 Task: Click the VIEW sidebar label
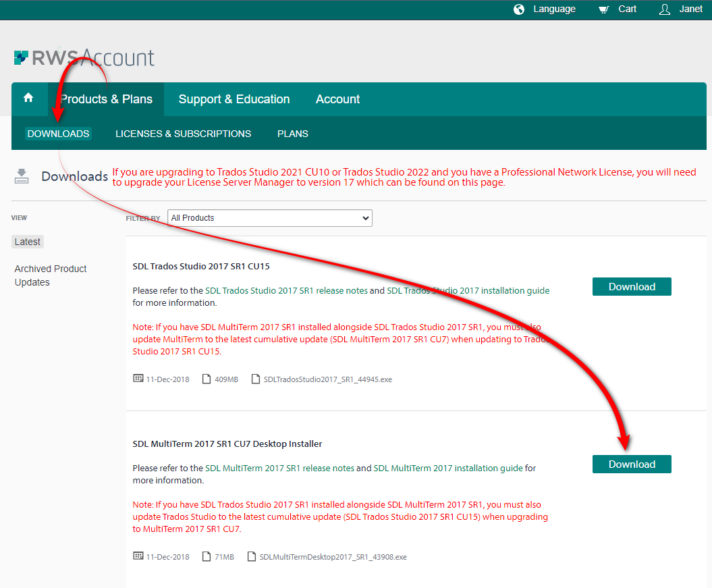coord(19,218)
